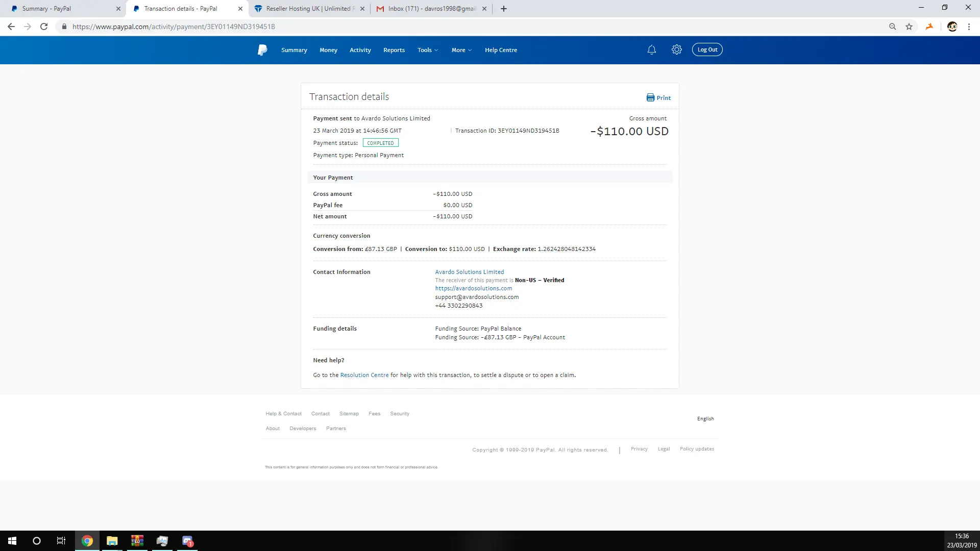Click the browser zoom magnifier icon

[892, 27]
